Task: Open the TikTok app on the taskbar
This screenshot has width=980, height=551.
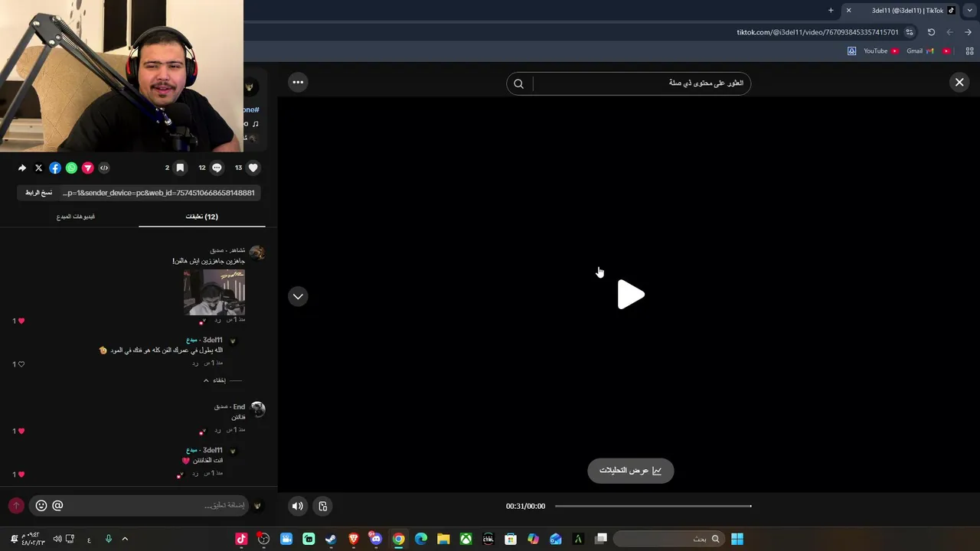Action: (241, 539)
